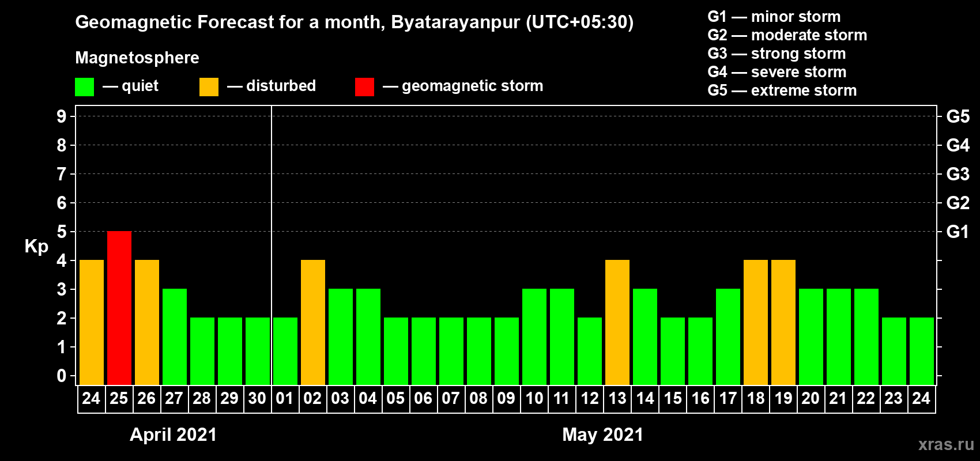This screenshot has width=980, height=461.
Task: Click date label 01 on the axis
Action: coord(285,398)
